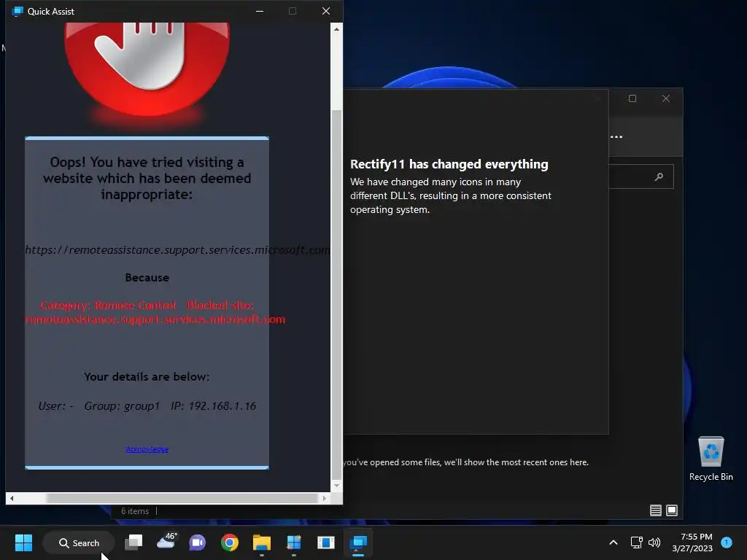Open Google Chrome from the taskbar
This screenshot has width=747, height=560.
point(230,542)
